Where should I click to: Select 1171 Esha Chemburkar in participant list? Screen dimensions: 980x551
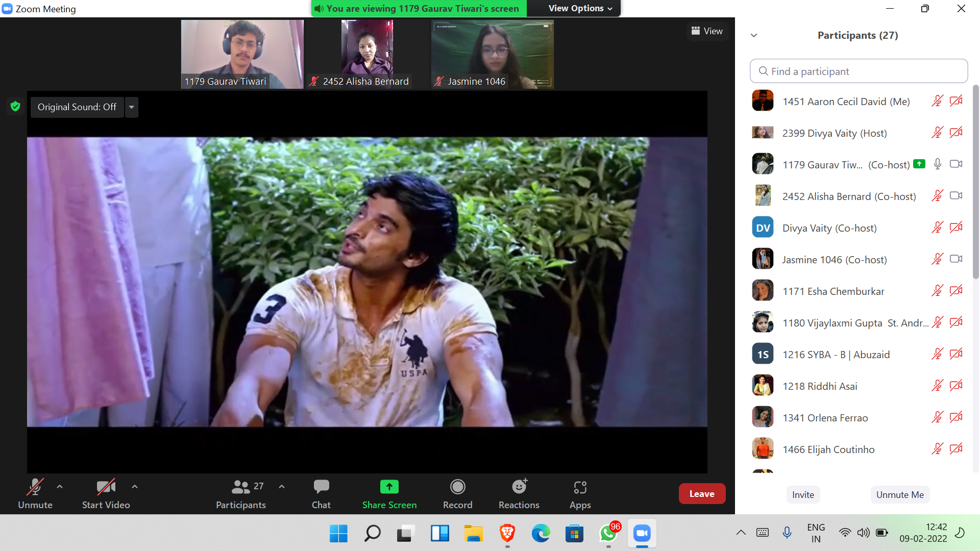858,291
